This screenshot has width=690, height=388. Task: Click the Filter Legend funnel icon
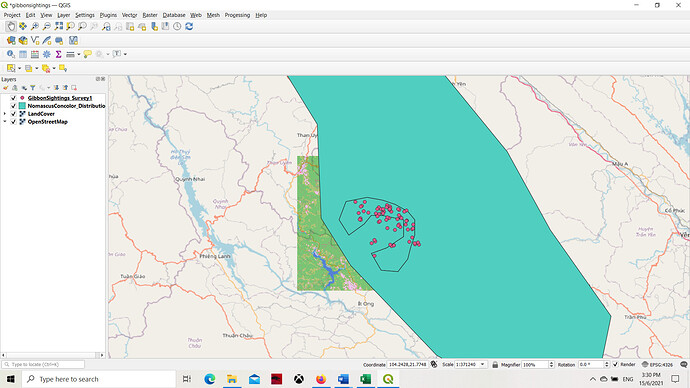33,88
